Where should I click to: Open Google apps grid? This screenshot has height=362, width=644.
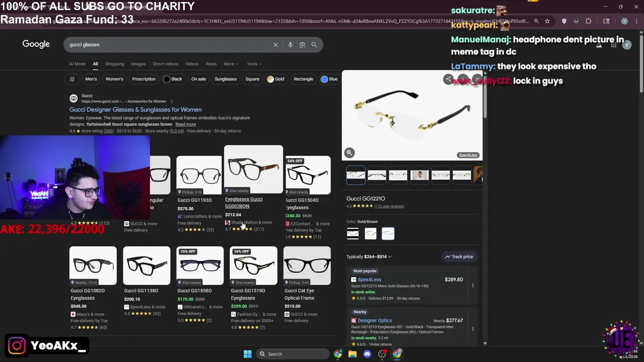[x=613, y=45]
